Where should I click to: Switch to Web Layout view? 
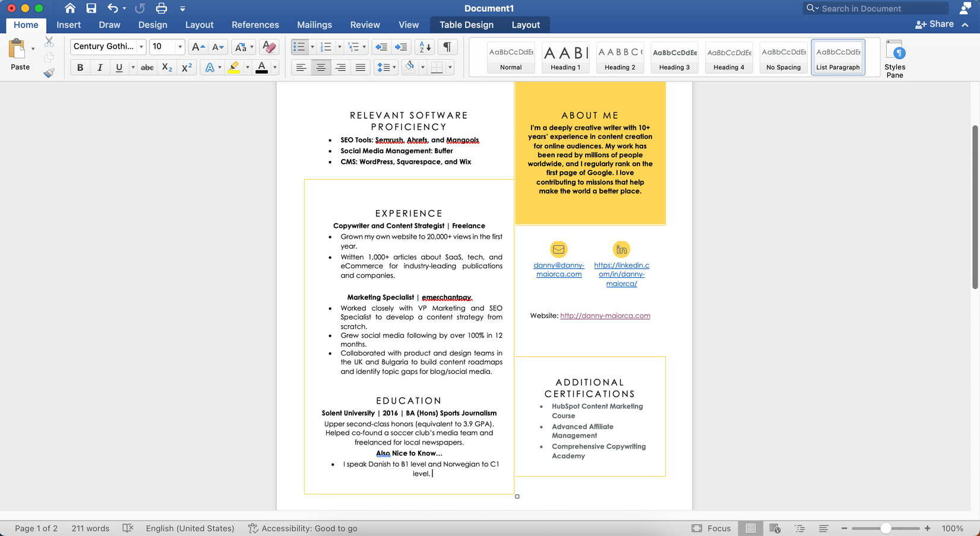774,528
